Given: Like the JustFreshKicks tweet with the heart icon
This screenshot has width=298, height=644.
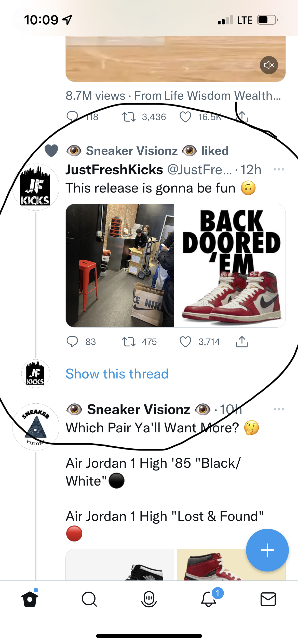Looking at the screenshot, I should [185, 342].
